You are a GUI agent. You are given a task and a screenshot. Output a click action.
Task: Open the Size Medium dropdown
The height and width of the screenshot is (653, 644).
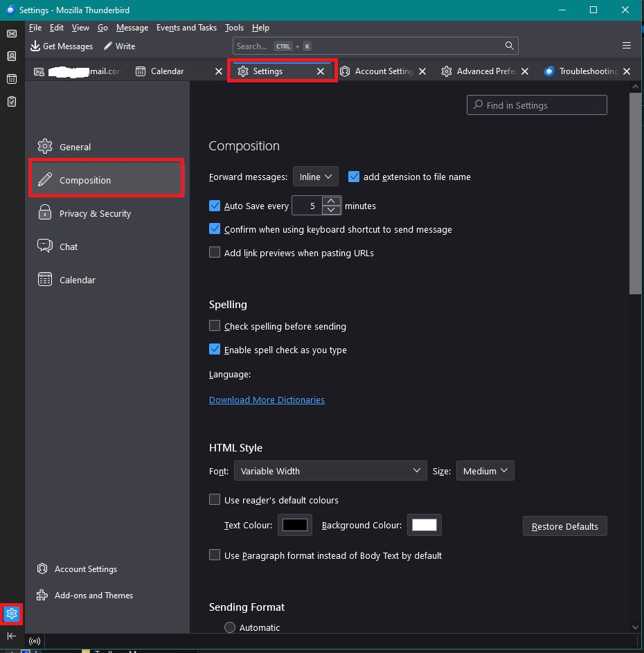point(485,471)
